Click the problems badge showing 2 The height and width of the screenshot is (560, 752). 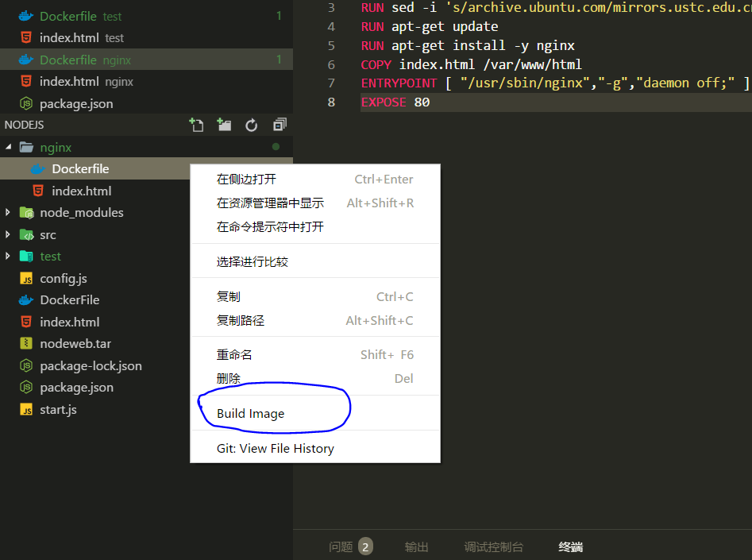[365, 546]
